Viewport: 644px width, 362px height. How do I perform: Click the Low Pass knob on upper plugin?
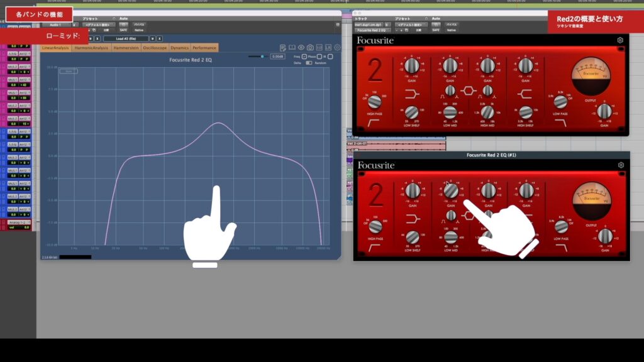[x=560, y=102]
